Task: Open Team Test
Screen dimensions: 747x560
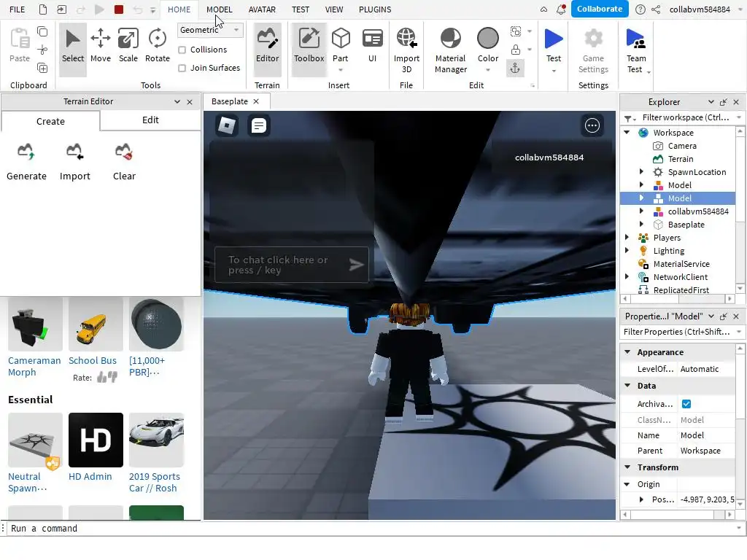Action: coord(636,50)
